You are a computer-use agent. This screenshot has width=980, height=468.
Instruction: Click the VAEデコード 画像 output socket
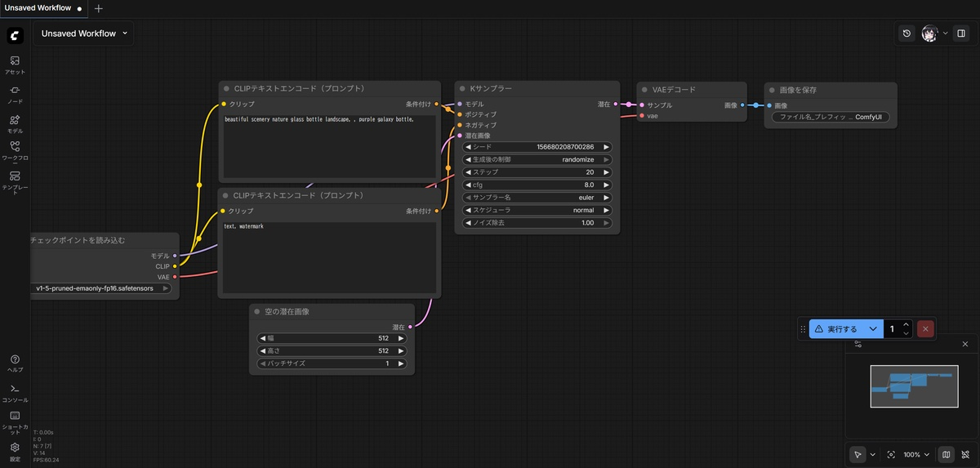pyautogui.click(x=742, y=105)
